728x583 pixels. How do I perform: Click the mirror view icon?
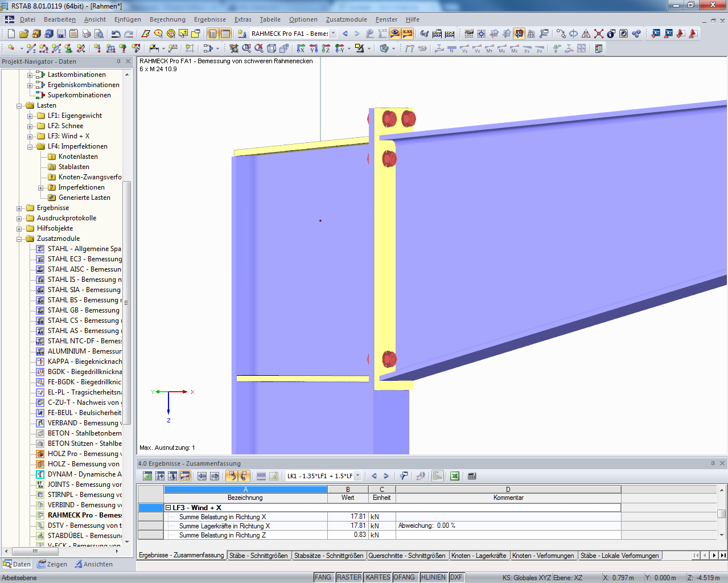(586, 34)
